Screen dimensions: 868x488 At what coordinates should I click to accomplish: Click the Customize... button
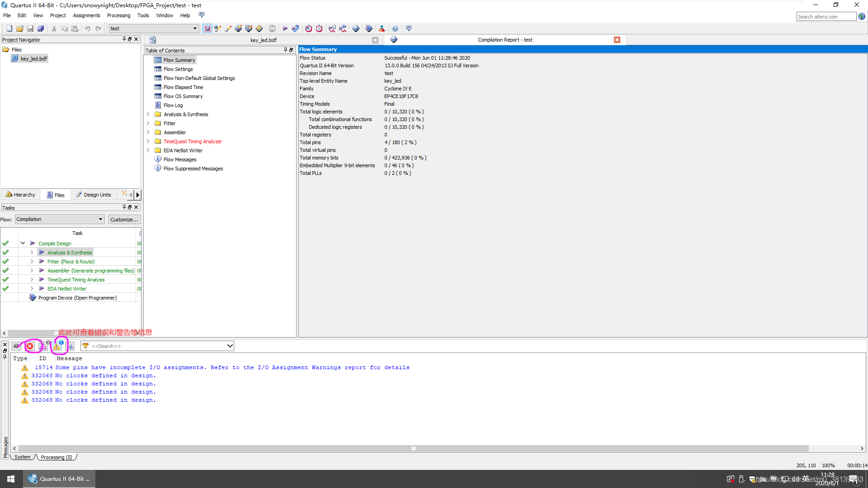tap(124, 220)
